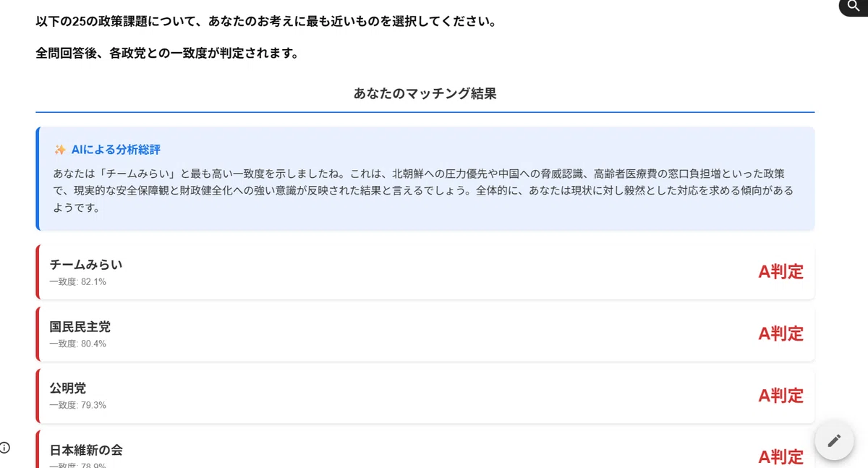Click the A判定 label for 公明党
868x468 pixels.
click(780, 396)
